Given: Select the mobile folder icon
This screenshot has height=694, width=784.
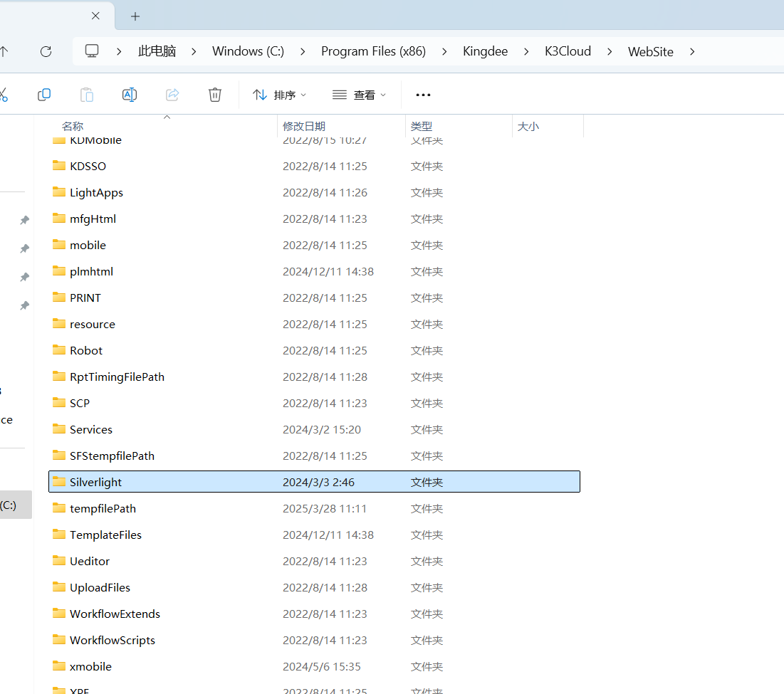Looking at the screenshot, I should click(59, 244).
